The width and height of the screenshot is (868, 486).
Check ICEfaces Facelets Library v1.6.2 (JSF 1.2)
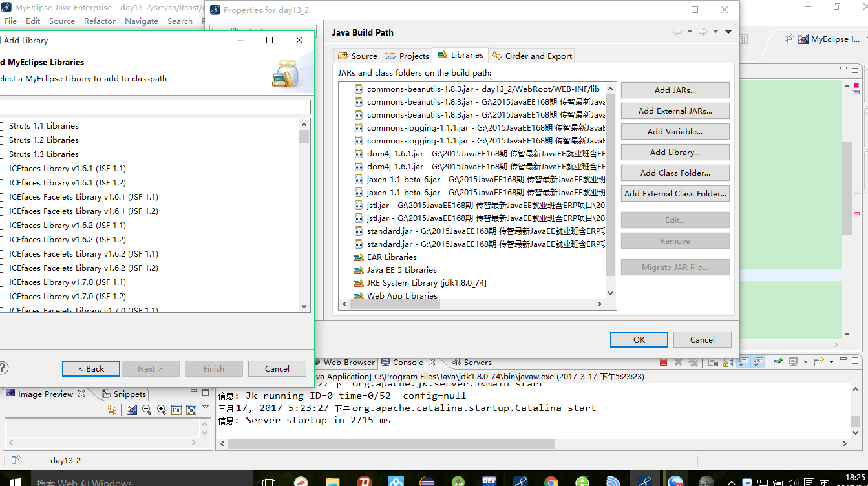[x=1, y=268]
